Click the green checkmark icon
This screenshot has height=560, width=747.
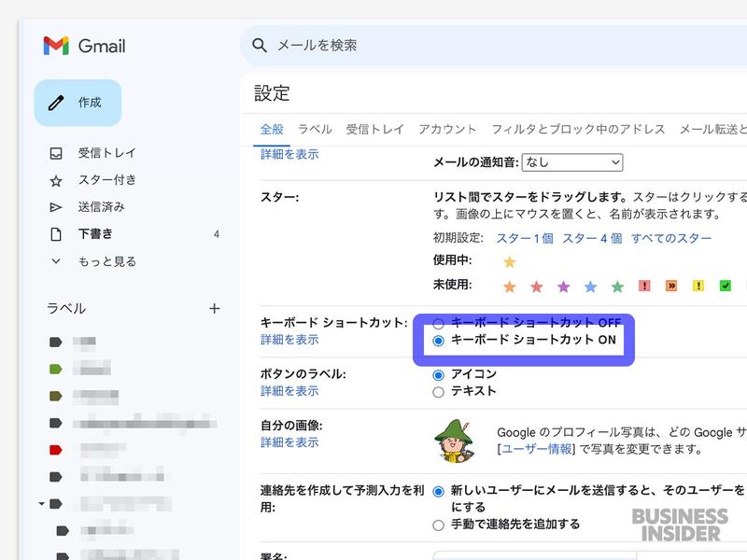[726, 286]
